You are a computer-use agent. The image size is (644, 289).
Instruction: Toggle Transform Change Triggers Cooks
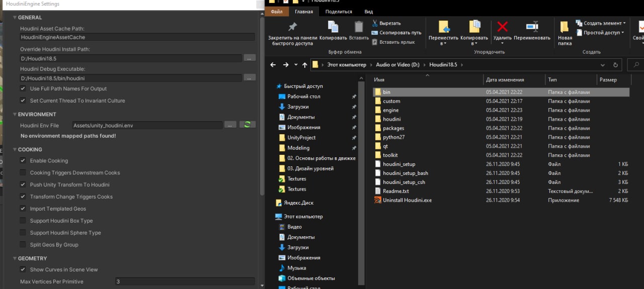click(x=23, y=197)
